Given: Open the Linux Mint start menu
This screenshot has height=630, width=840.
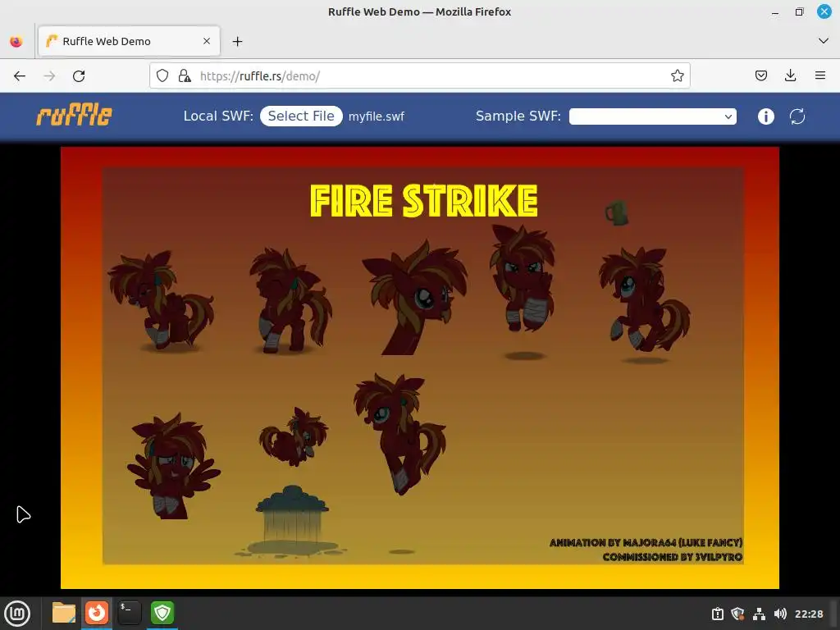Looking at the screenshot, I should [x=18, y=614].
